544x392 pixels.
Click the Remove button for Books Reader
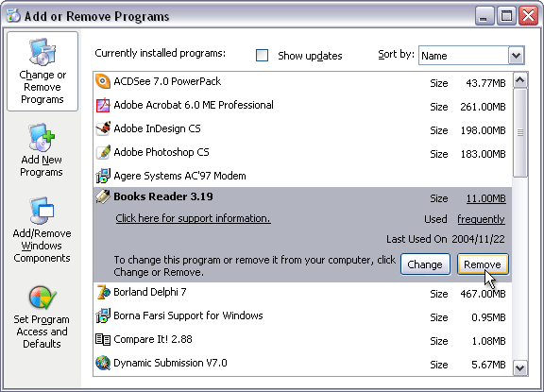point(483,264)
